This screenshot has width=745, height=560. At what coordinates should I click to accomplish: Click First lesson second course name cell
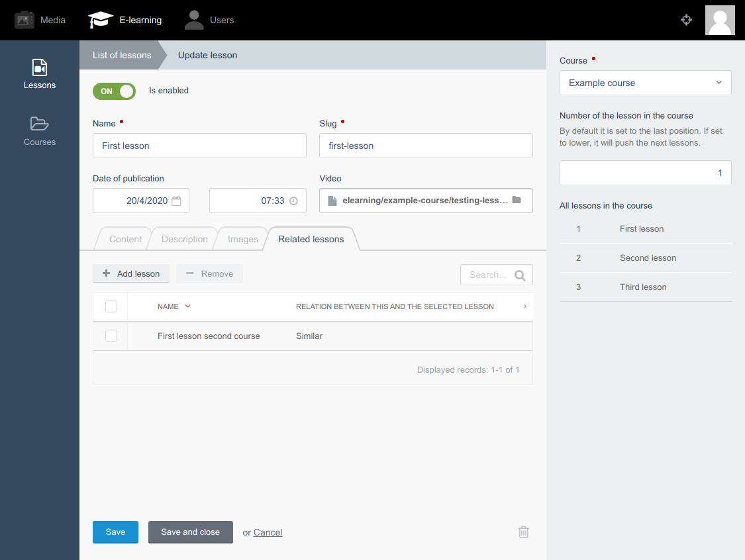click(x=209, y=336)
